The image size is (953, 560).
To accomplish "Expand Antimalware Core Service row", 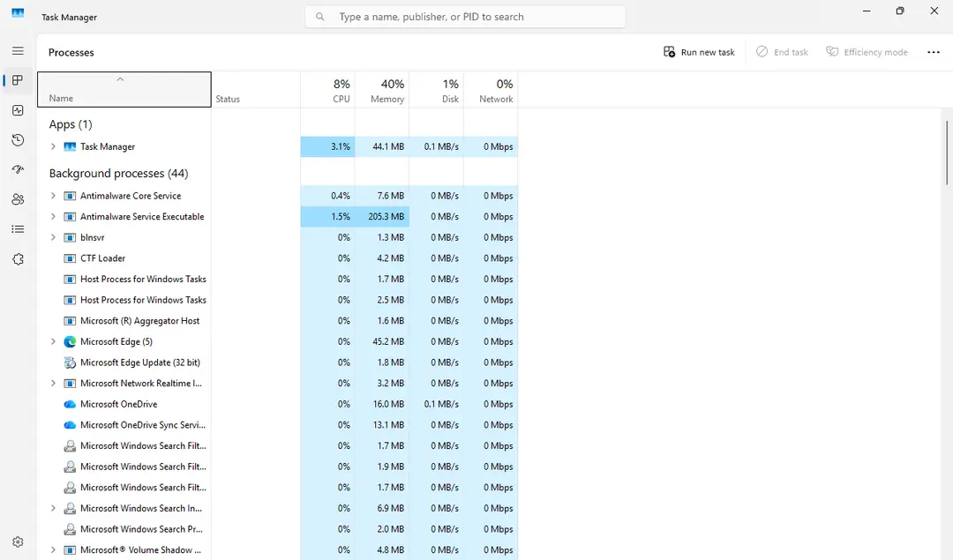I will coord(53,196).
